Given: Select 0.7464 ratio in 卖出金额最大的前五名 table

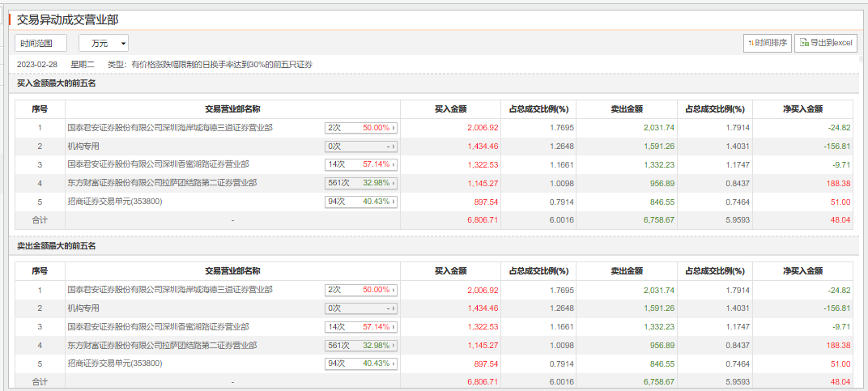Looking at the screenshot, I should [738, 363].
